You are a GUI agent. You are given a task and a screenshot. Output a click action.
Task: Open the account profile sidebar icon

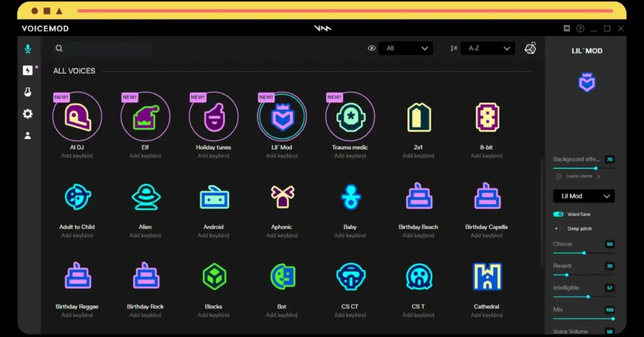pyautogui.click(x=28, y=135)
